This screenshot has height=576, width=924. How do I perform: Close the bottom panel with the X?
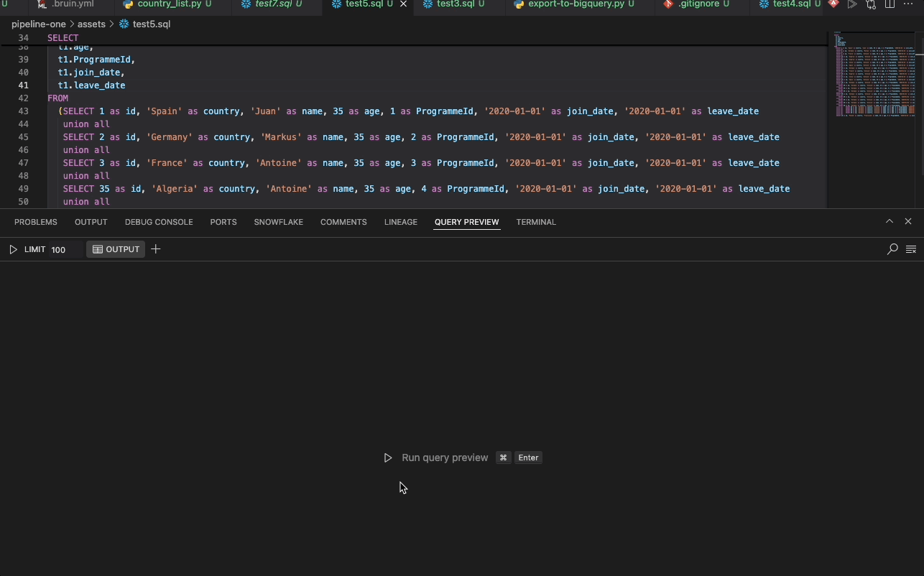pos(908,221)
